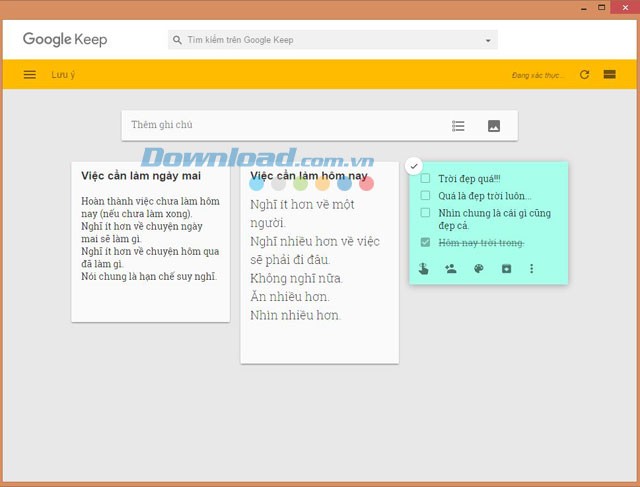This screenshot has width=640, height=487.
Task: Switch to list view layout icon
Action: point(609,75)
